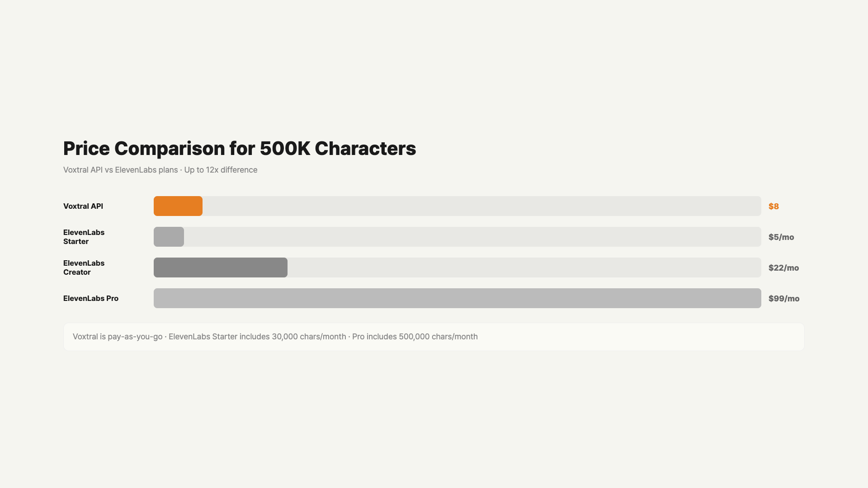The width and height of the screenshot is (868, 488).
Task: Select "Pro includes 500,000 chars/month" in the footnote
Action: coord(415,337)
